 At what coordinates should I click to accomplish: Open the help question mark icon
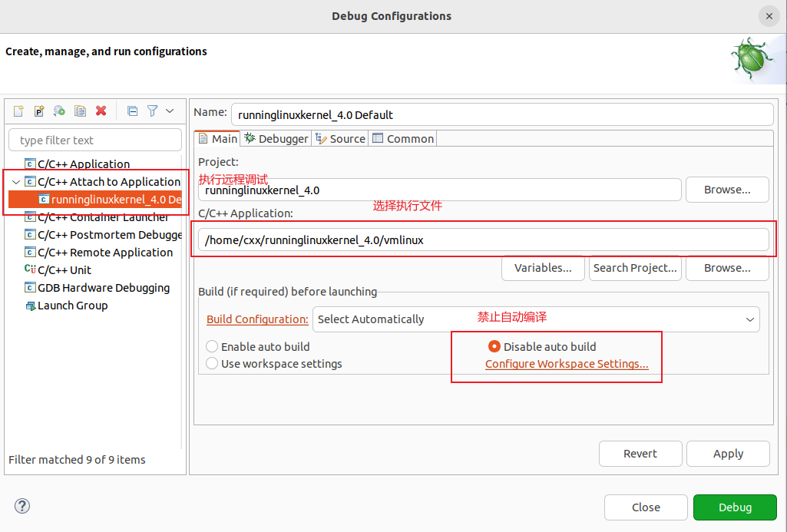point(22,506)
